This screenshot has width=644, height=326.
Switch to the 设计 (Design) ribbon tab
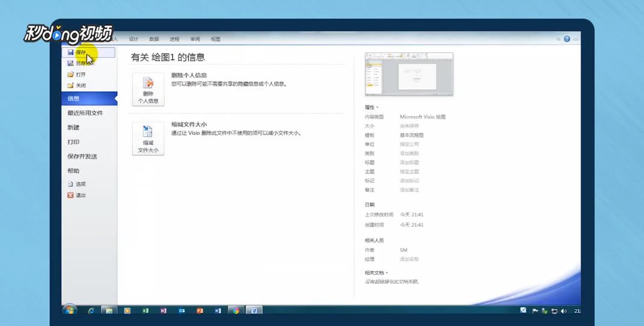pos(133,39)
